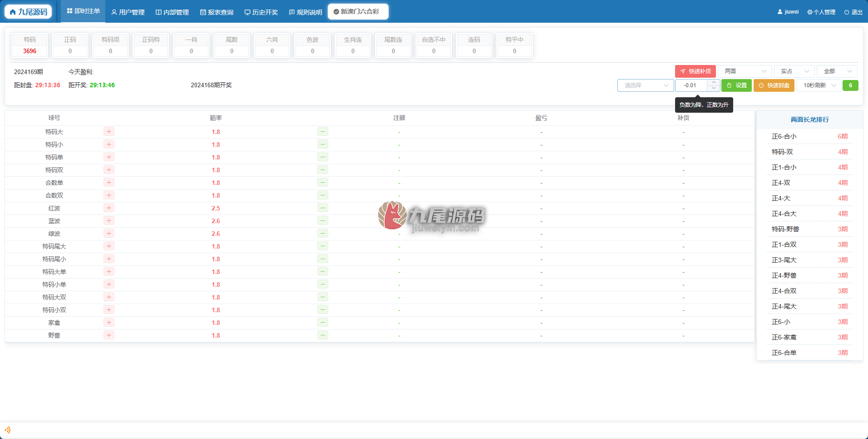This screenshot has height=439, width=868.
Task: Click the minus icon for 特码尾小
Action: (x=323, y=259)
